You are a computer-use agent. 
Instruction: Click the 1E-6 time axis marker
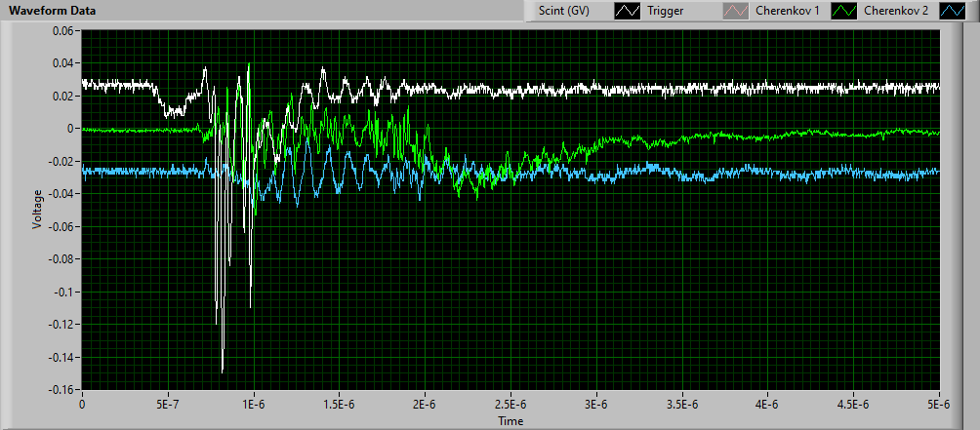pyautogui.click(x=254, y=404)
